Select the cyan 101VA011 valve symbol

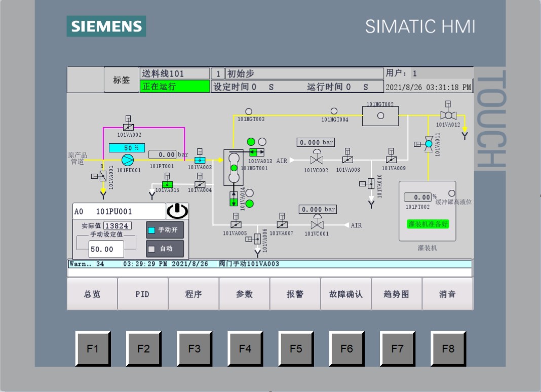pyautogui.click(x=429, y=144)
